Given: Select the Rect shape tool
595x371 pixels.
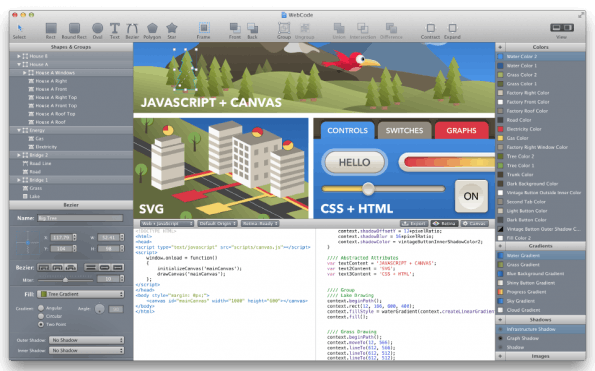Looking at the screenshot, I should 51,30.
